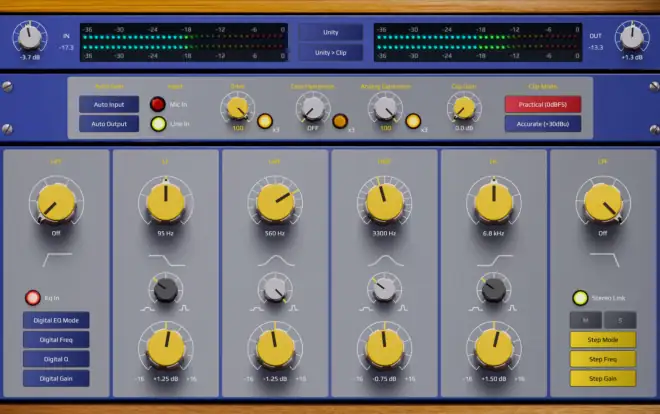Click the grey Q knob in the LMF band
This screenshot has height=414, width=660.
pos(275,289)
